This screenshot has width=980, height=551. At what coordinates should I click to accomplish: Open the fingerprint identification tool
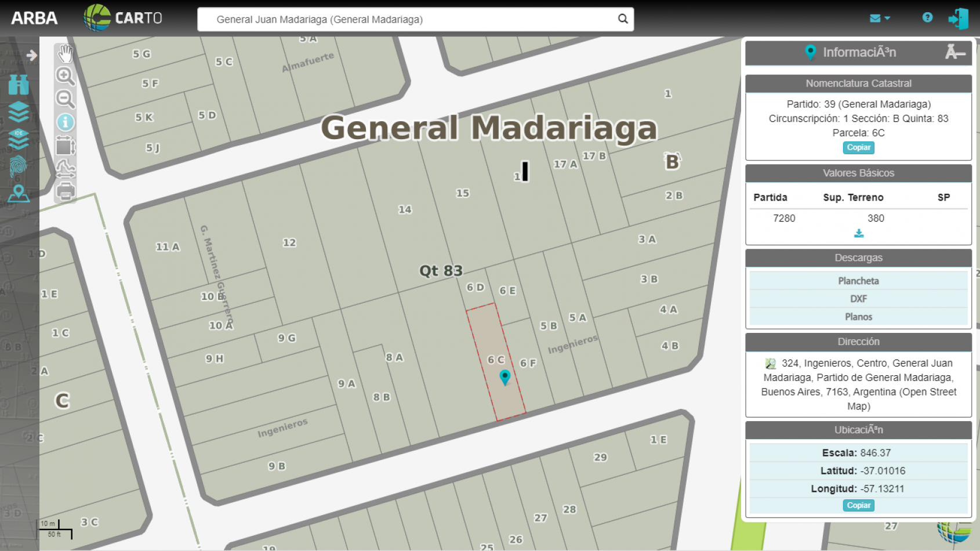(19, 166)
